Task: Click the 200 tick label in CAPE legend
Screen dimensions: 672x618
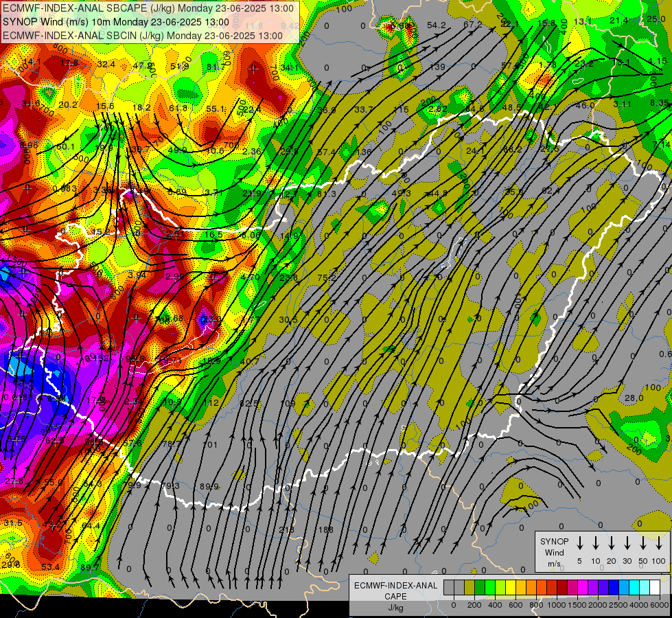Action: pyautogui.click(x=474, y=605)
